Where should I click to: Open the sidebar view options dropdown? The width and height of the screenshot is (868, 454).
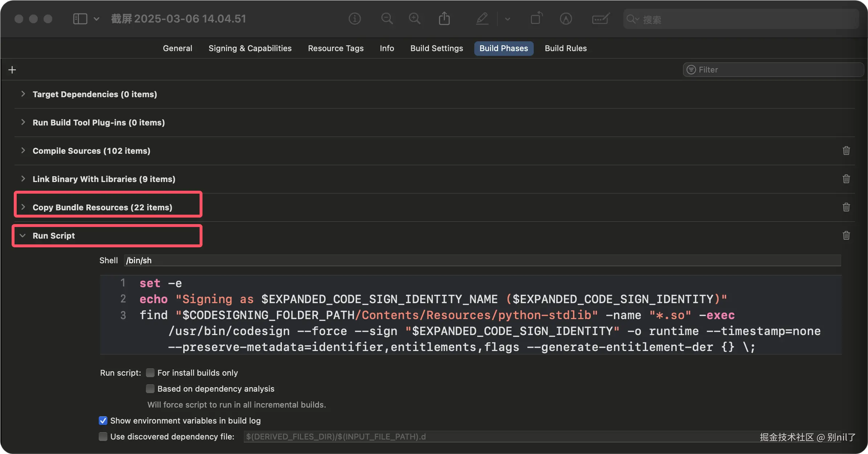click(96, 18)
